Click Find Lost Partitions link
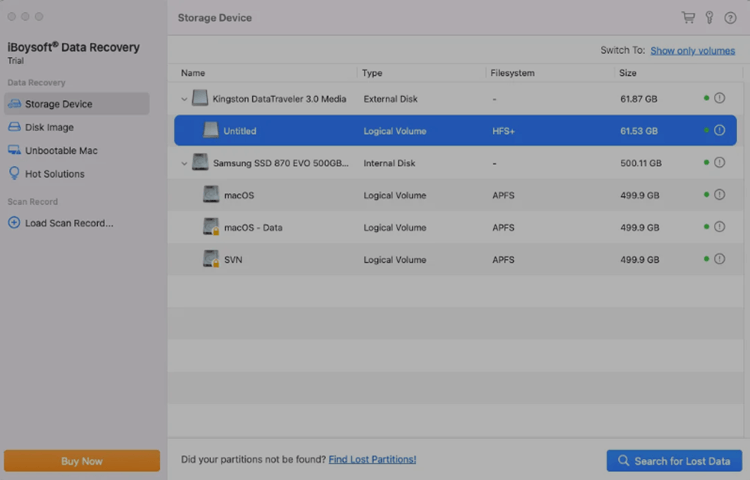The image size is (750, 480). pos(372,460)
